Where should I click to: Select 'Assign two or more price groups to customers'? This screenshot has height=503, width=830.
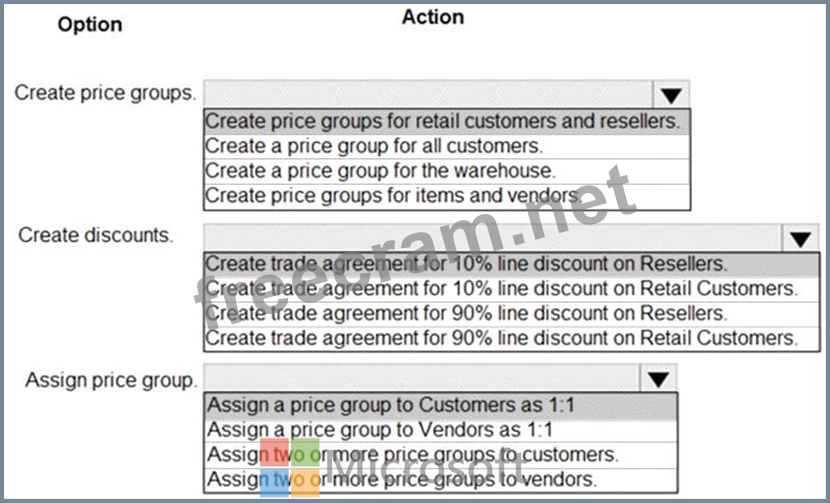(x=440, y=455)
